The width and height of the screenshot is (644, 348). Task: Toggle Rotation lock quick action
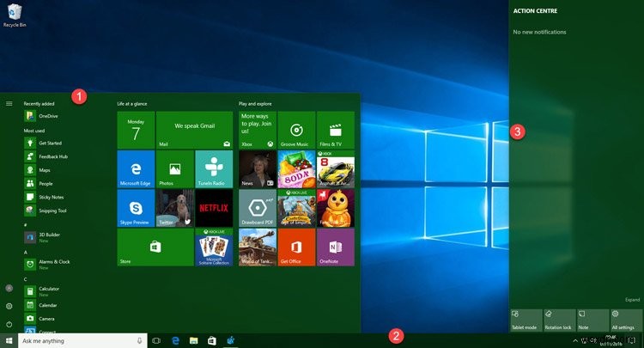tap(560, 320)
